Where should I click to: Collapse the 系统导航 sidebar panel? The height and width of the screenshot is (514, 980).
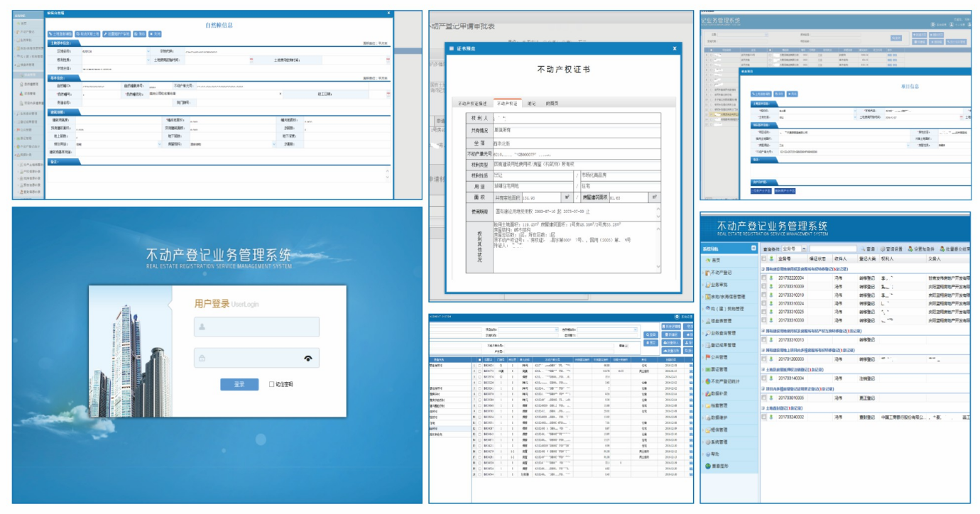753,248
